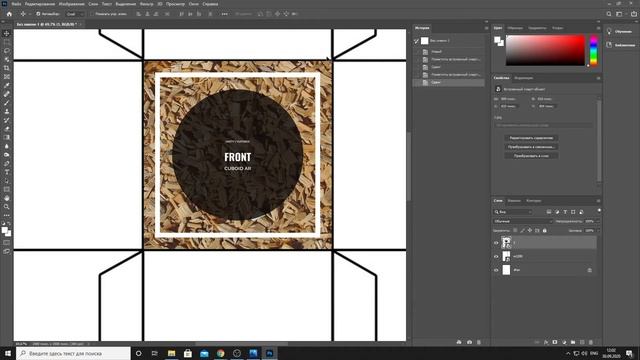Select the Move tool in left toolbar
Screen dimensions: 640x360
tap(7, 33)
